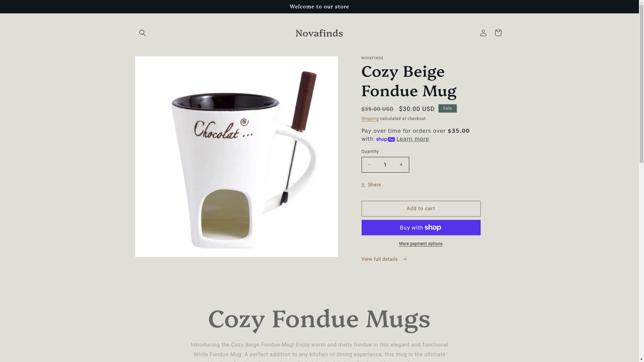This screenshot has height=362, width=644.
Task: Click the page vertical scrollbar
Action: [x=641, y=181]
